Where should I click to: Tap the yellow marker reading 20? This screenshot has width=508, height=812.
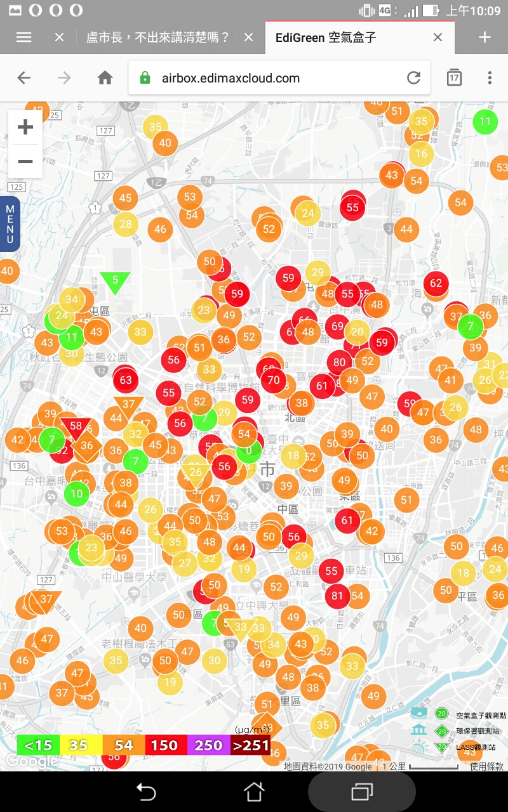(x=358, y=332)
